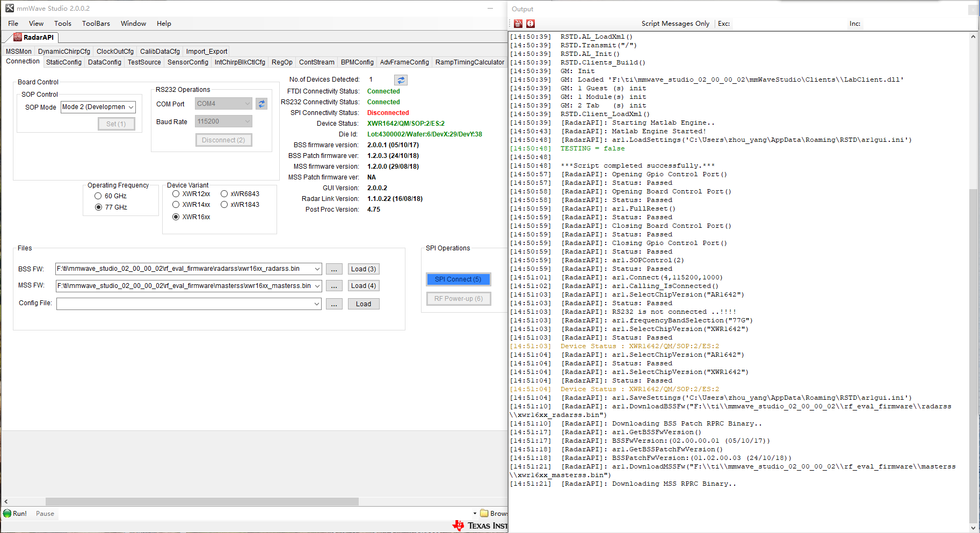
Task: Open the View menu
Action: [x=37, y=24]
